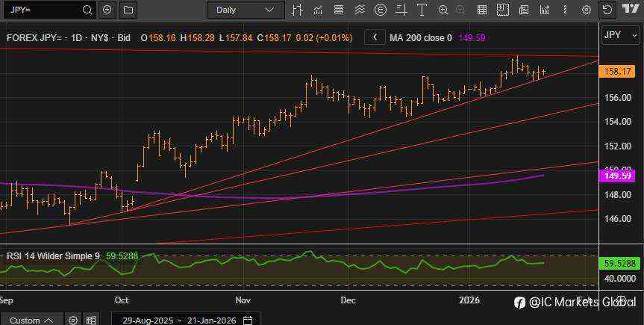Click the 2026 label on time axis

point(469,300)
